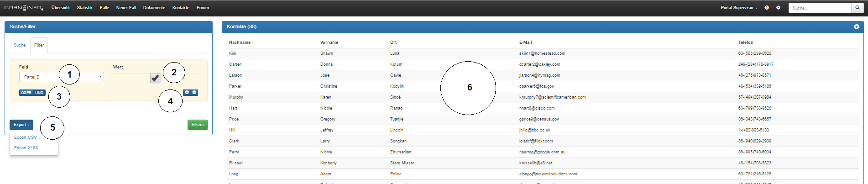Open Statistik in the top navigation

(84, 8)
